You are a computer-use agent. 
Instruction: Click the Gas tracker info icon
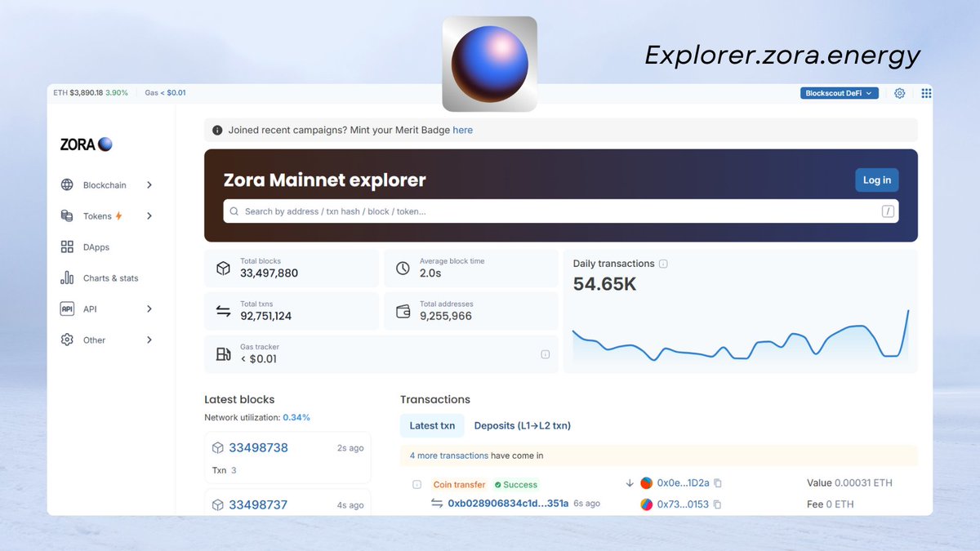[x=545, y=354]
